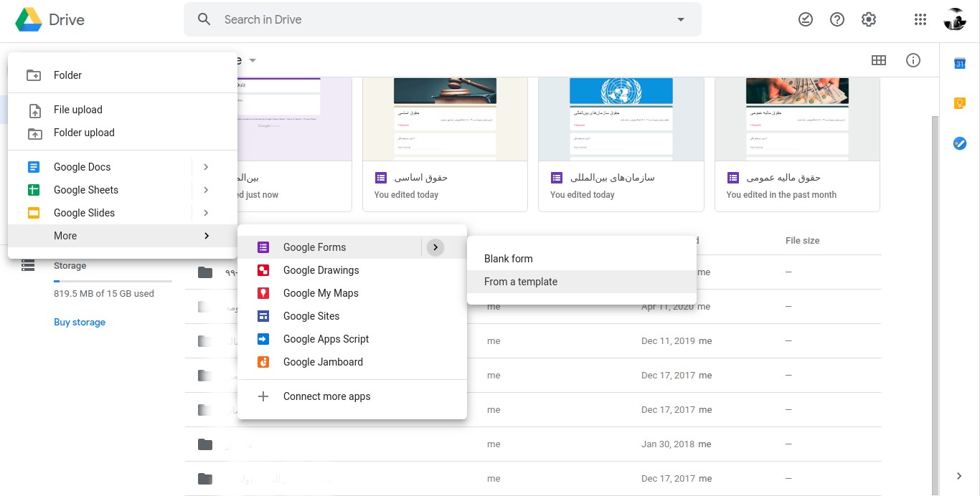Viewport: 980px width, 496px height.
Task: Expand Google Forms submenu arrow
Action: 435,247
